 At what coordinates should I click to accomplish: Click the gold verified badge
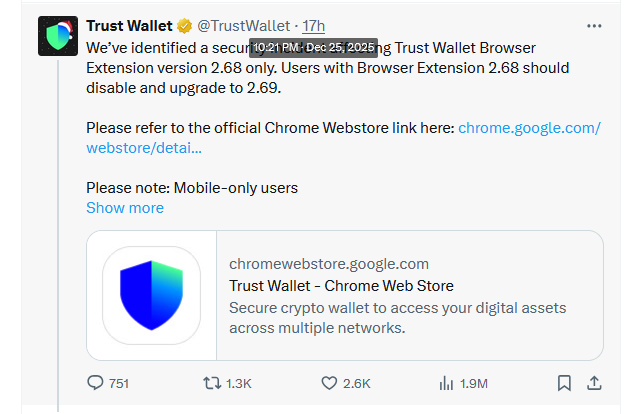(184, 25)
